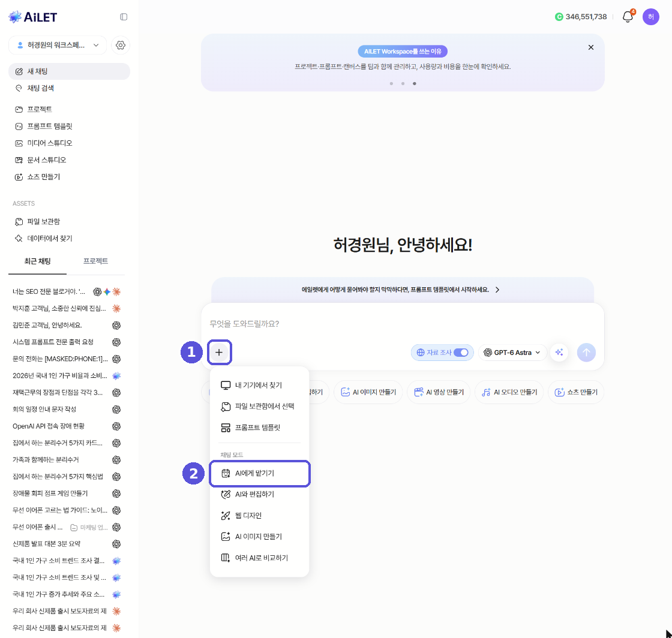
Task: Click AI 영상 만들기 chip
Action: click(x=439, y=392)
